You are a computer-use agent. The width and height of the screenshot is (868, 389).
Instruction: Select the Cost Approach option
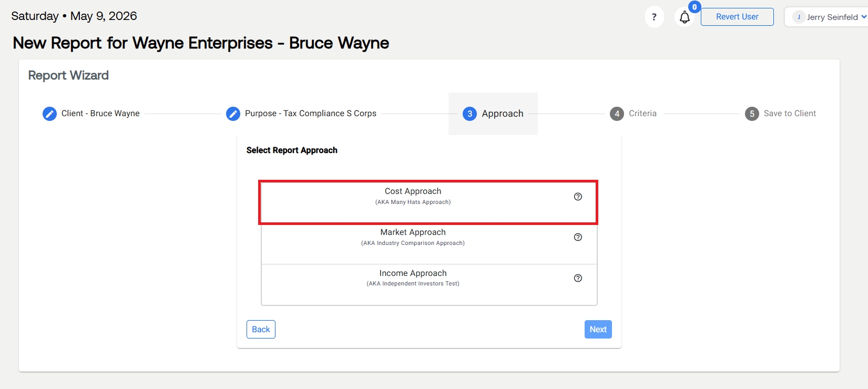428,202
